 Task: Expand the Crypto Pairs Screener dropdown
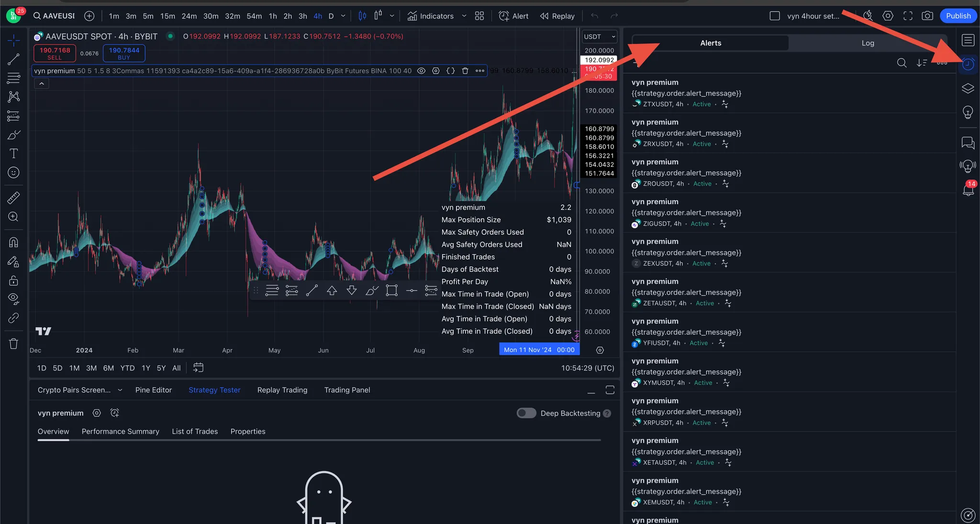pyautogui.click(x=120, y=390)
